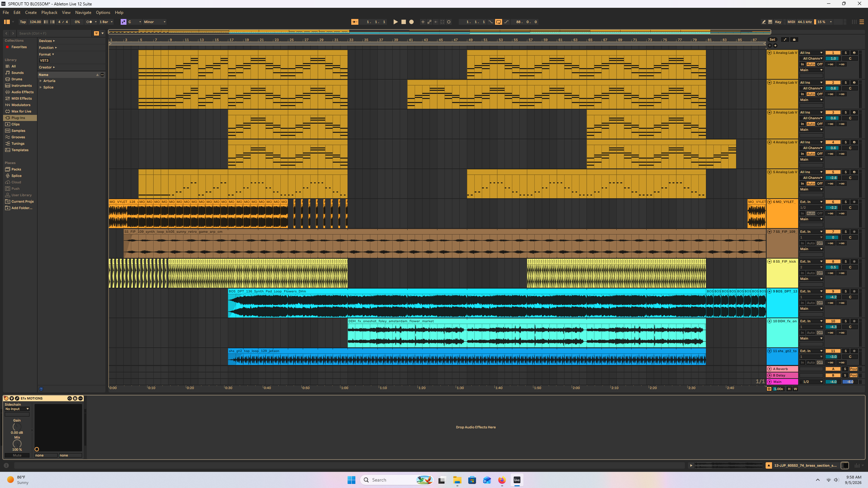Toggle Post switch on A Reverb return
Screen dimensions: 868x488
(x=853, y=369)
